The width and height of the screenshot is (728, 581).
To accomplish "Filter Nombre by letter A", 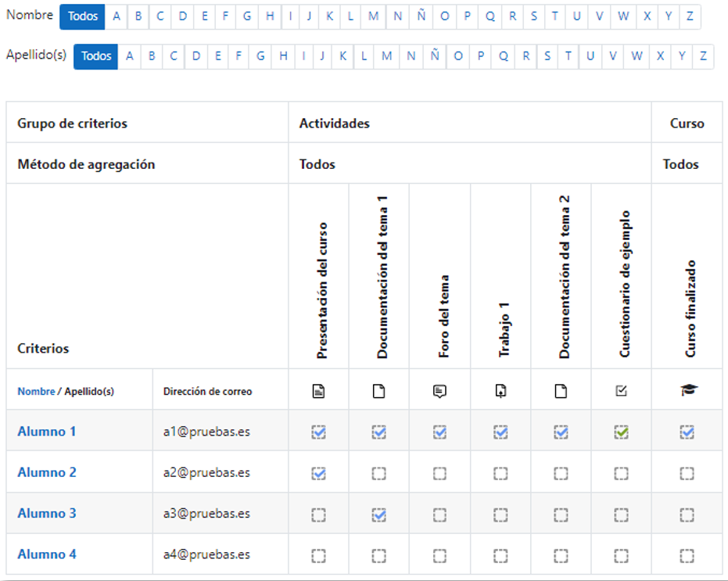I will tap(117, 16).
